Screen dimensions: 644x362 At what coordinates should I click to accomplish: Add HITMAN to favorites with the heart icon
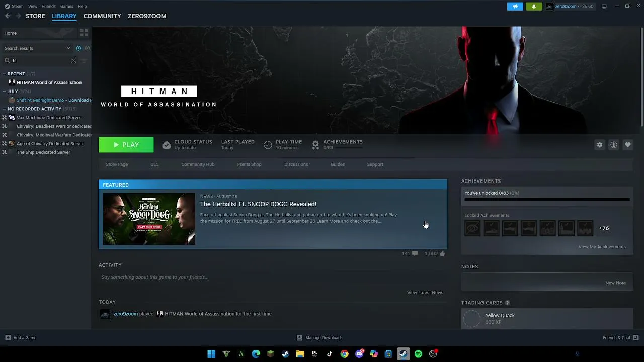pyautogui.click(x=628, y=145)
